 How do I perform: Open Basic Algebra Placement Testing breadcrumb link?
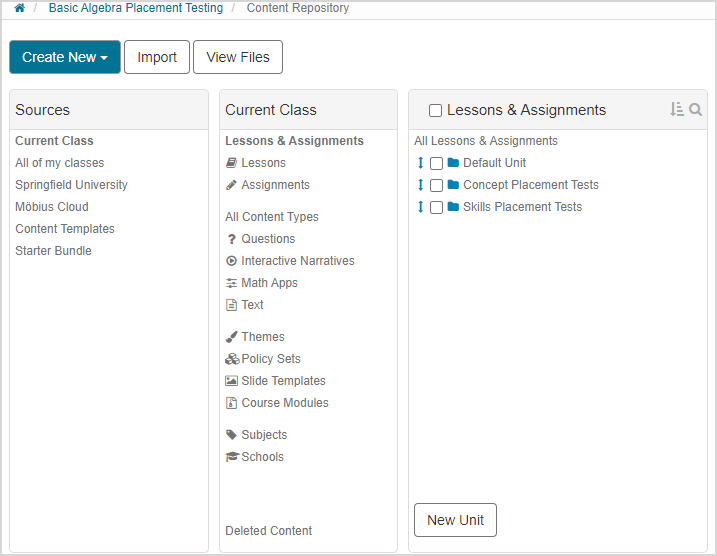point(136,8)
